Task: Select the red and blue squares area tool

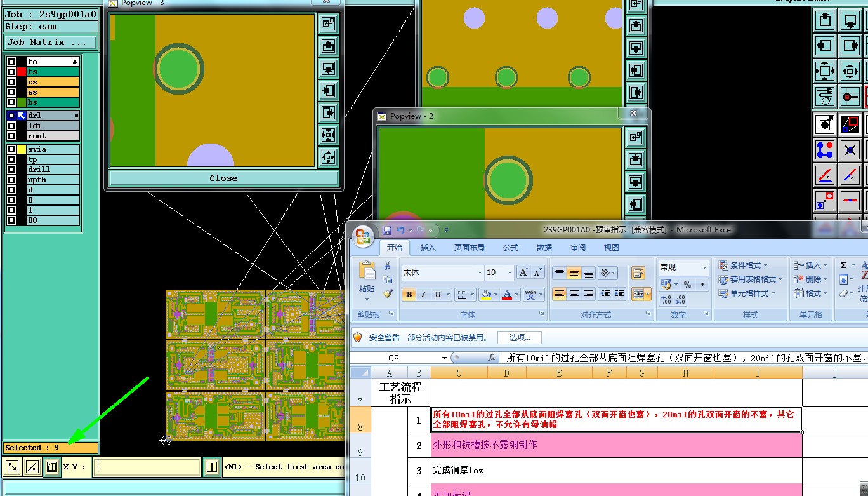Action: pos(850,124)
